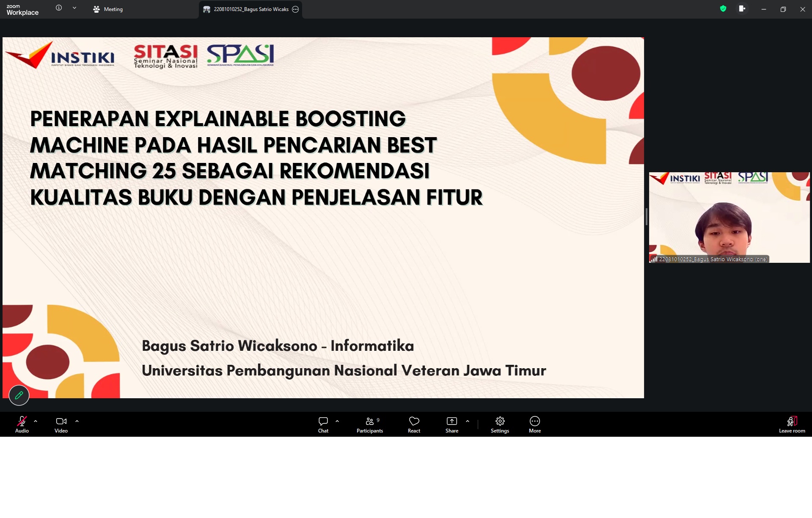
Task: Open the annotation pencil tool
Action: (19, 395)
